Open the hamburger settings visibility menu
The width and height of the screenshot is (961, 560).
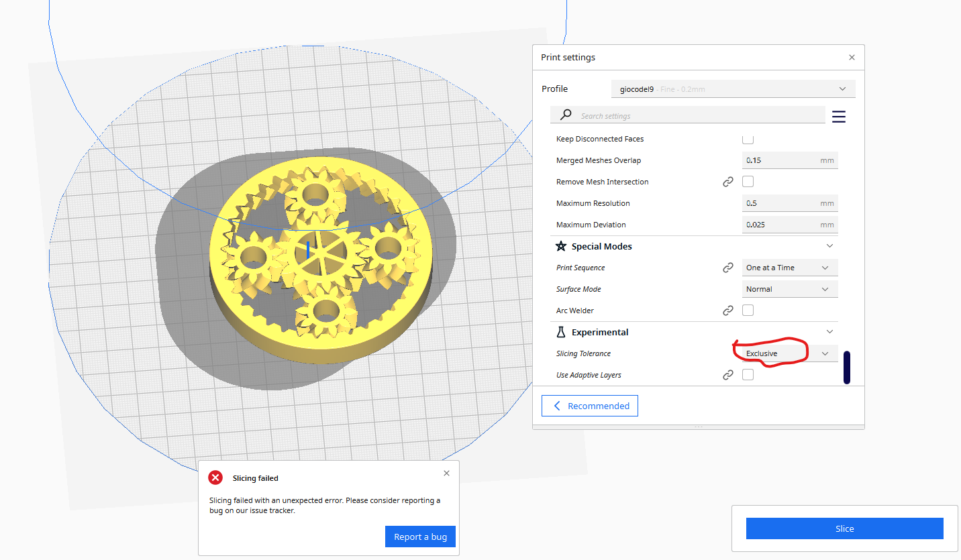pyautogui.click(x=839, y=117)
